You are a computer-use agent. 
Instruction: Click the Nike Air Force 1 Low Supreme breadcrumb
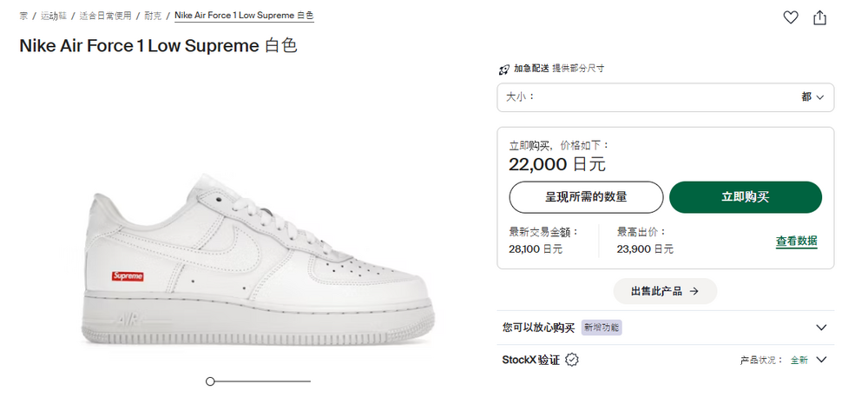[x=244, y=16]
